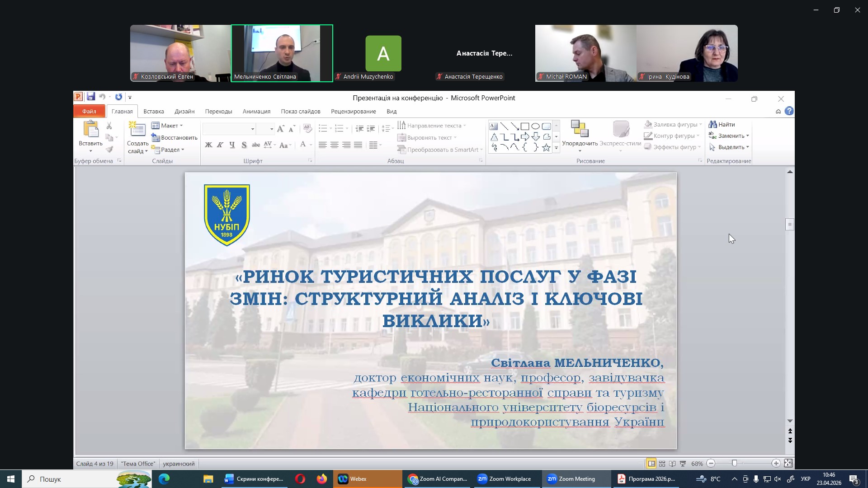The width and height of the screenshot is (868, 488).
Task: Click the Slide Sorter view icon
Action: tap(662, 464)
